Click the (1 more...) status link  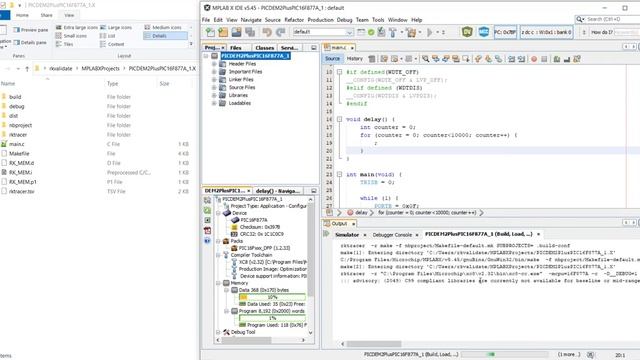coord(569,354)
